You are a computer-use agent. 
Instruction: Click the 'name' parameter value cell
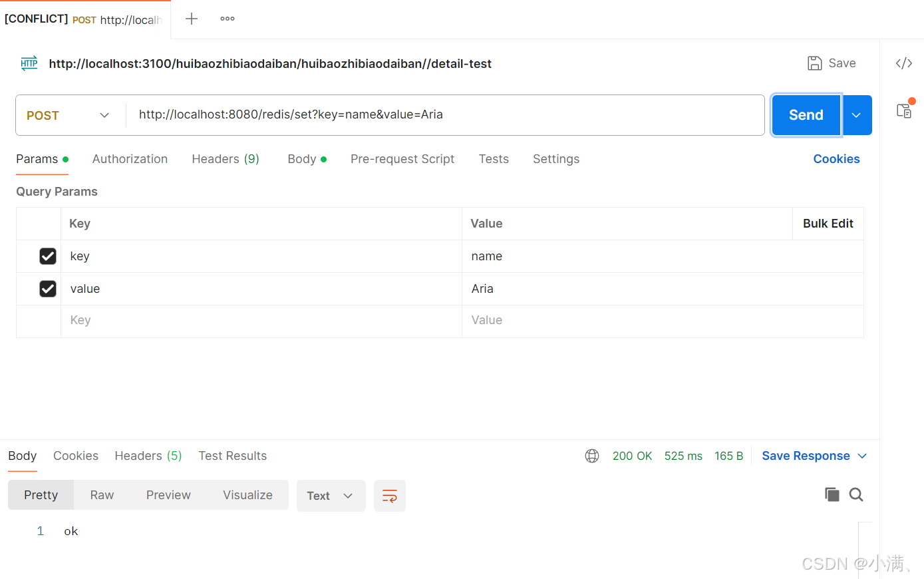663,256
